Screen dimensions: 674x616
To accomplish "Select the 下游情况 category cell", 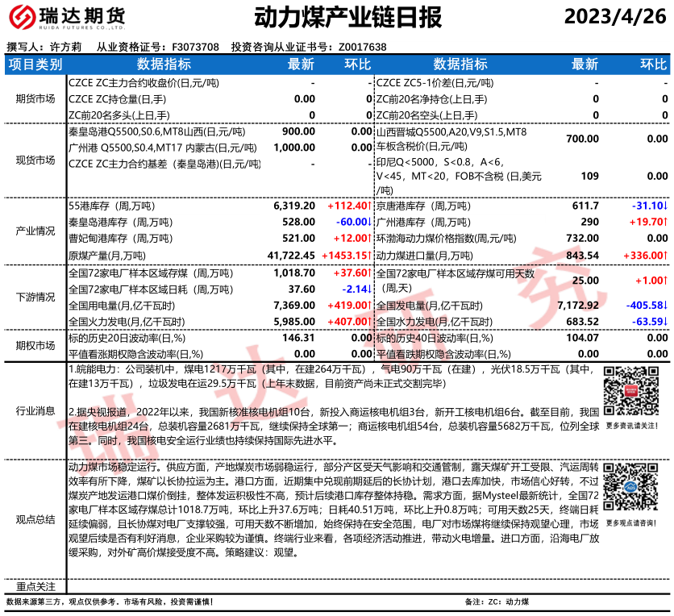I will coord(35,297).
